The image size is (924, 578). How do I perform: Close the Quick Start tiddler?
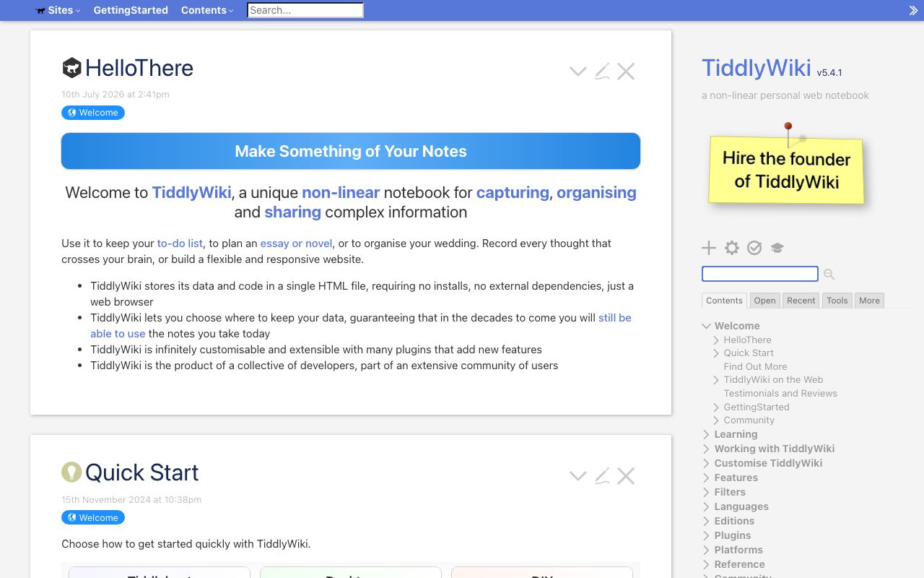tap(626, 475)
